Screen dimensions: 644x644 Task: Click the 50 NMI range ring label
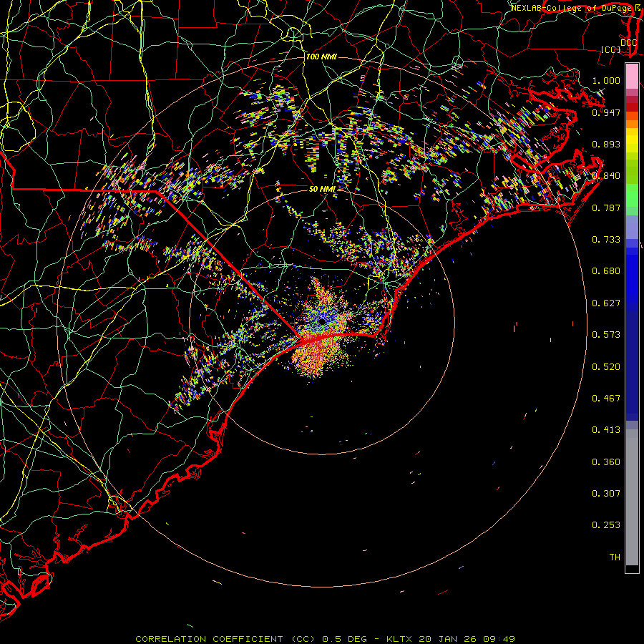[x=322, y=189]
